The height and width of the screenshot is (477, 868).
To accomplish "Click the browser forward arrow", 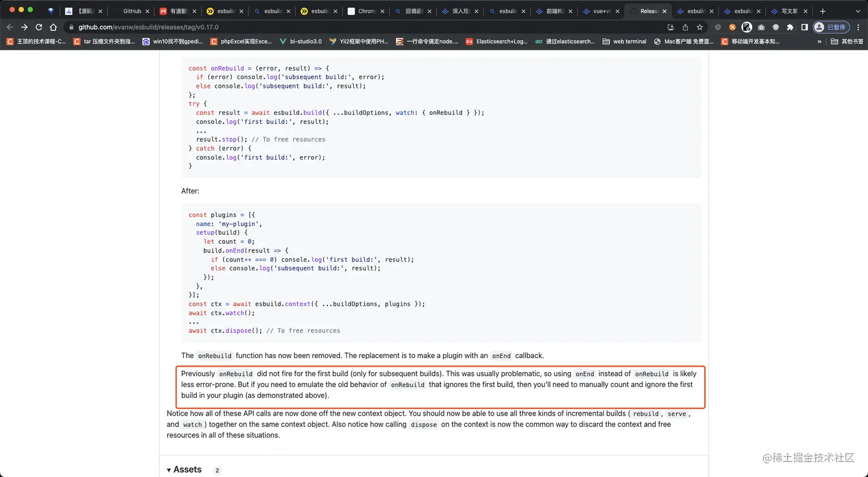I will pyautogui.click(x=24, y=27).
